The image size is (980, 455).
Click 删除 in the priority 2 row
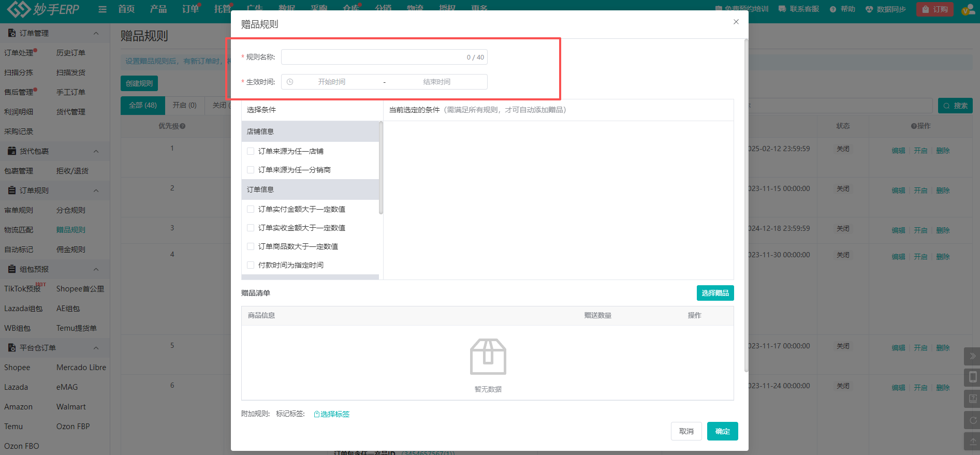pos(943,190)
